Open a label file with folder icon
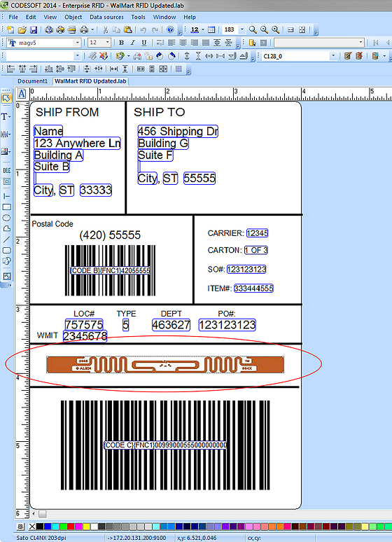 22,30
